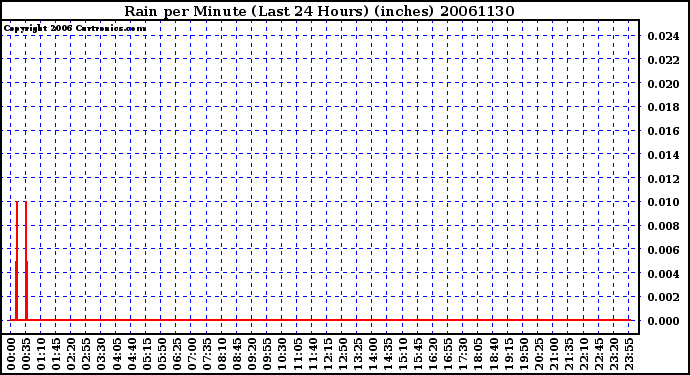Image resolution: width=690 pixels, height=375 pixels.
Task: Click the 19:15 time axis label
Action: point(508,354)
